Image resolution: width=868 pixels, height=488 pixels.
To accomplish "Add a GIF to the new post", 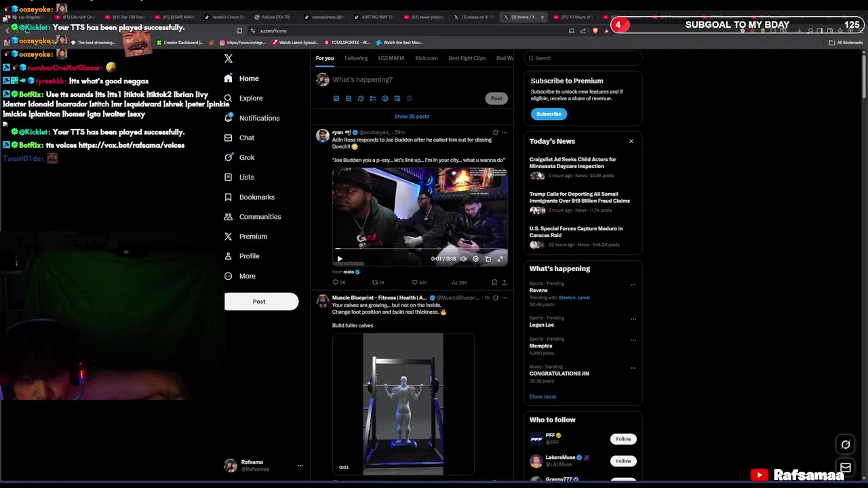I will 349,98.
